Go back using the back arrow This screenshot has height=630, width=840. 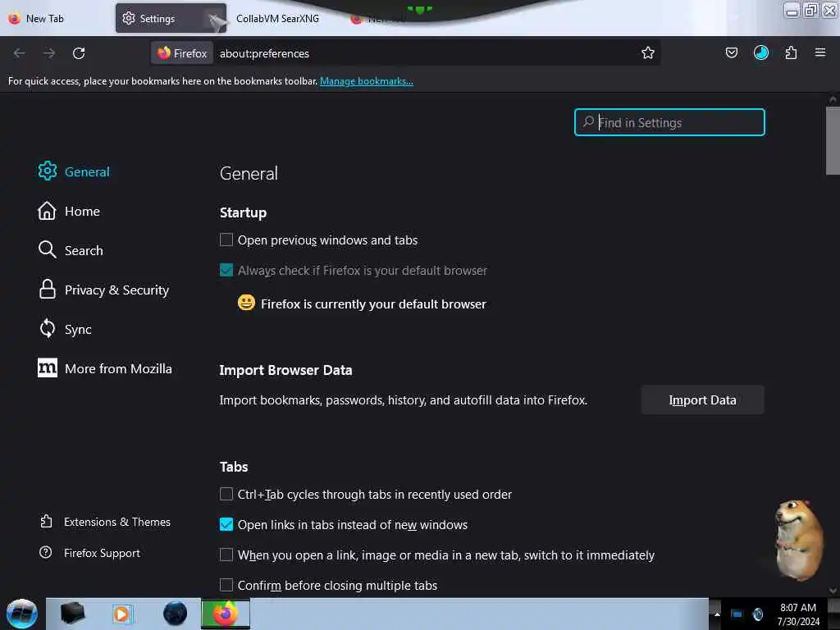(x=20, y=53)
